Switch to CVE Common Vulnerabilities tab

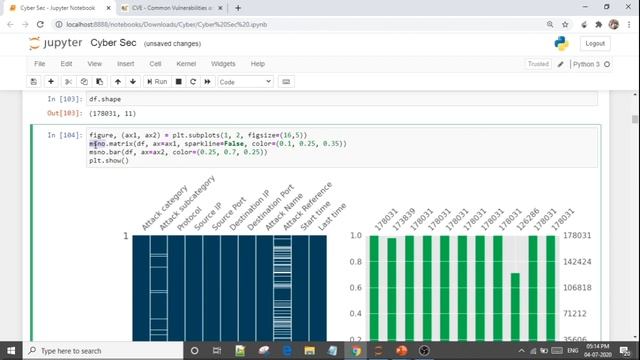(171, 8)
